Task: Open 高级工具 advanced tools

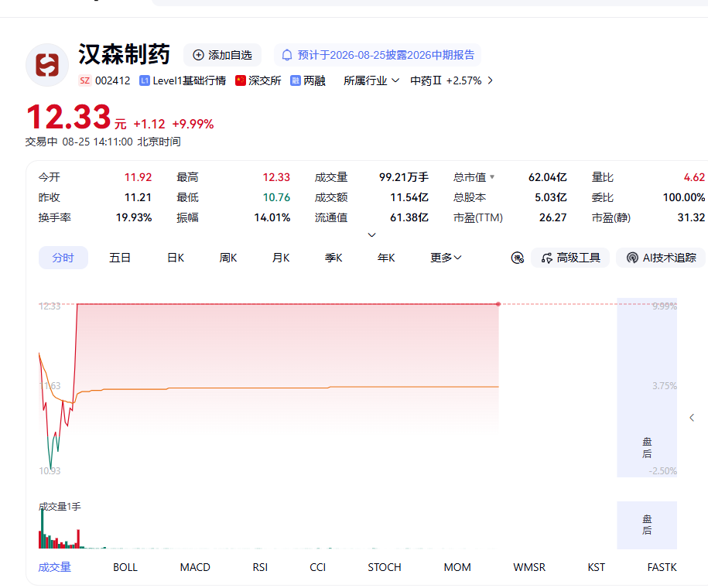Action: 570,258
